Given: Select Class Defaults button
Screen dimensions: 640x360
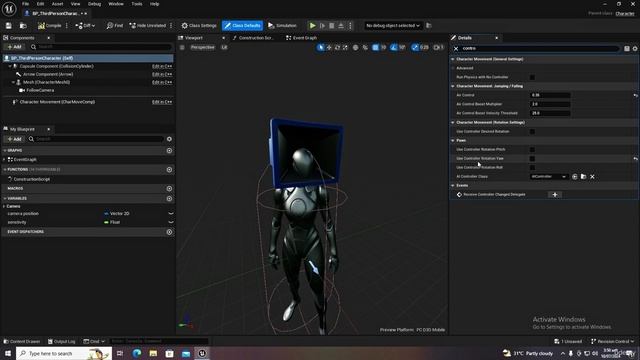Looking at the screenshot, I should (242, 26).
